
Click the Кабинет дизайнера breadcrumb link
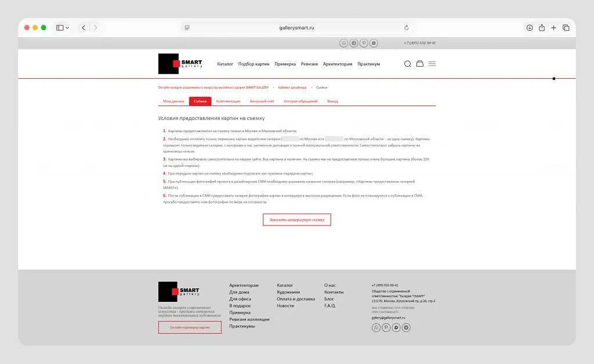(x=292, y=88)
